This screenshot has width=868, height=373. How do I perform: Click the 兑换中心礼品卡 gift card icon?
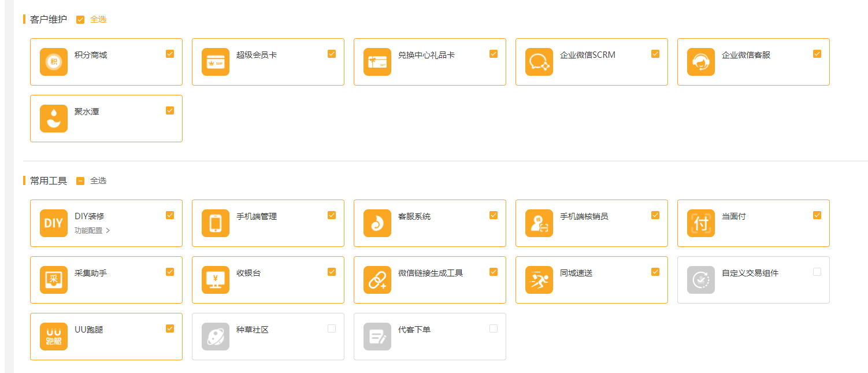377,62
